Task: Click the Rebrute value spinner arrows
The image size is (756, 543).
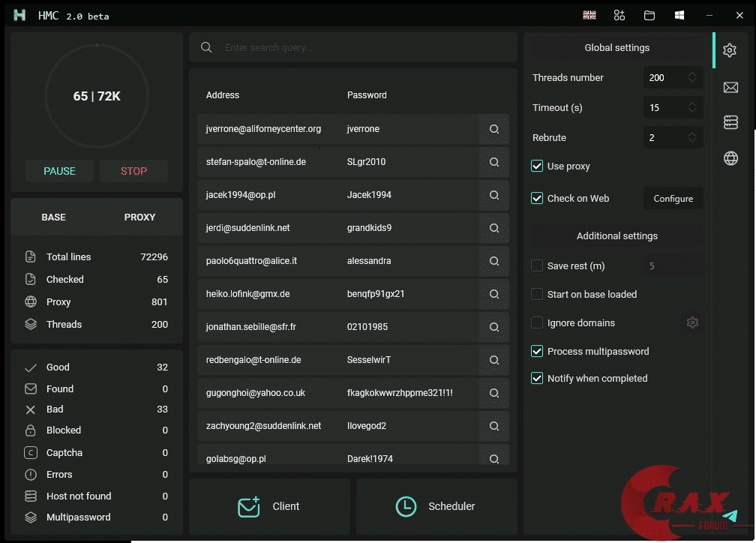Action: click(691, 137)
